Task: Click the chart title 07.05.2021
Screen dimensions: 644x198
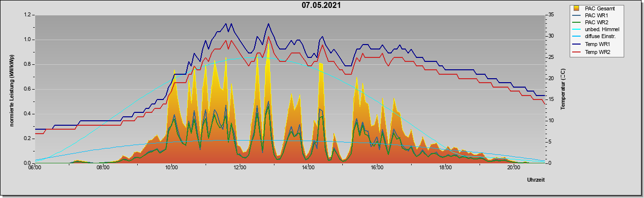Action: coord(321,5)
